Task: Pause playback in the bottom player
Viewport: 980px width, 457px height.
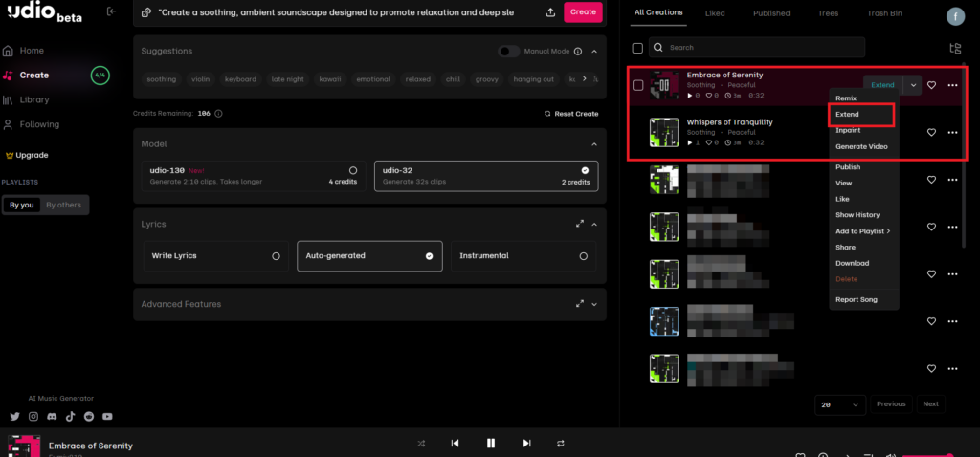Action: [491, 444]
